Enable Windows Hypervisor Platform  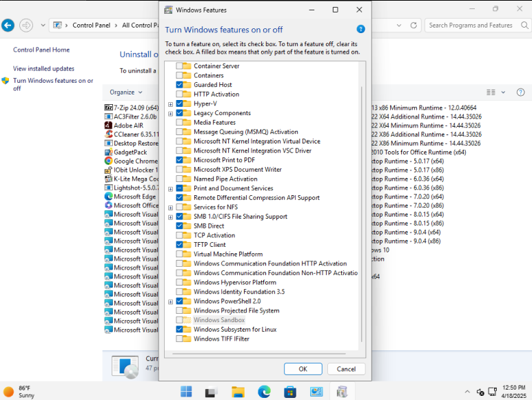click(179, 282)
